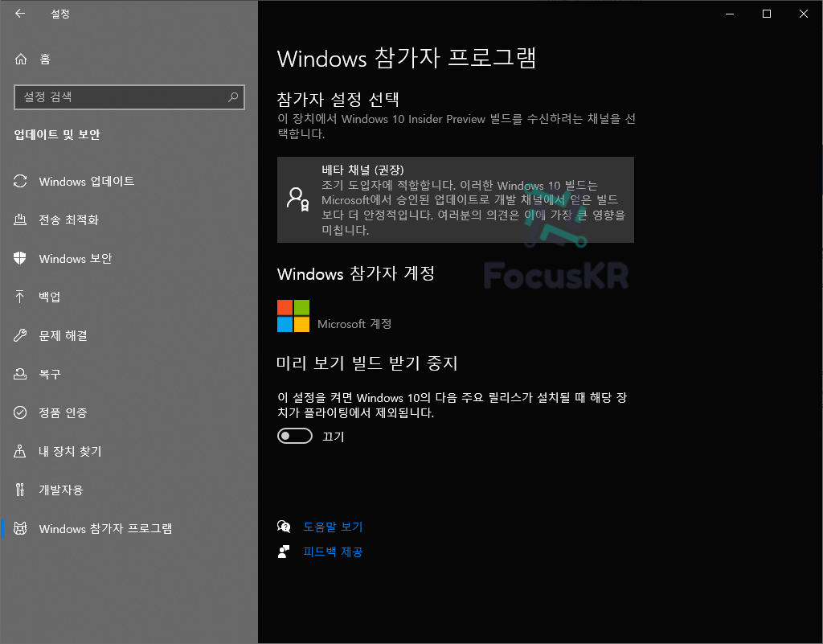The height and width of the screenshot is (644, 823).
Task: Select 복구 from sidebar
Action: [x=129, y=374]
